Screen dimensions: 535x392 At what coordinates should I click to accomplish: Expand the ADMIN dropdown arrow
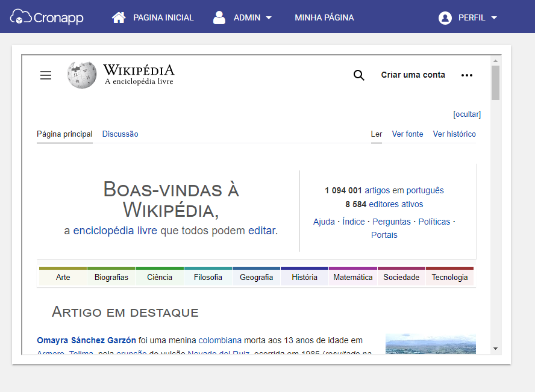[x=269, y=17]
